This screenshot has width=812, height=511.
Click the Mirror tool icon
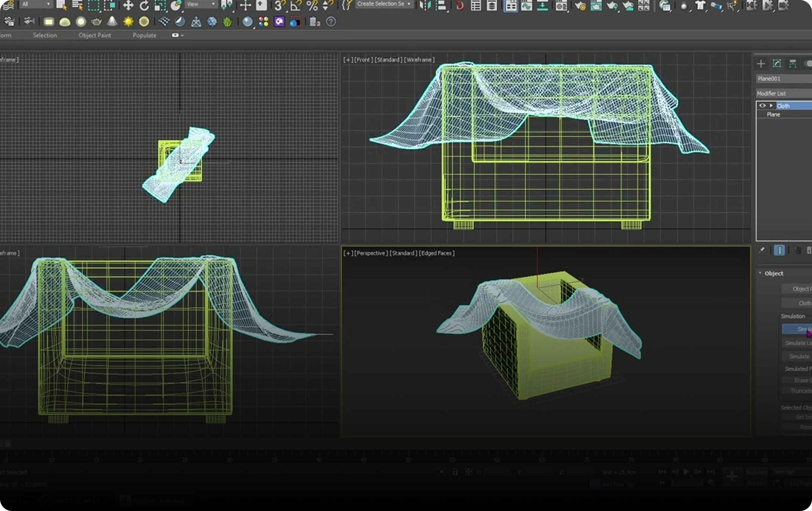(x=425, y=5)
